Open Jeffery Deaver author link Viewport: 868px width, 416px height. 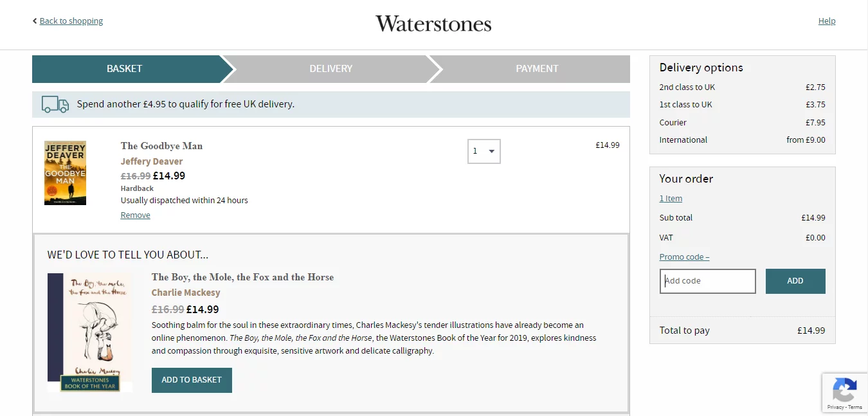(x=152, y=161)
